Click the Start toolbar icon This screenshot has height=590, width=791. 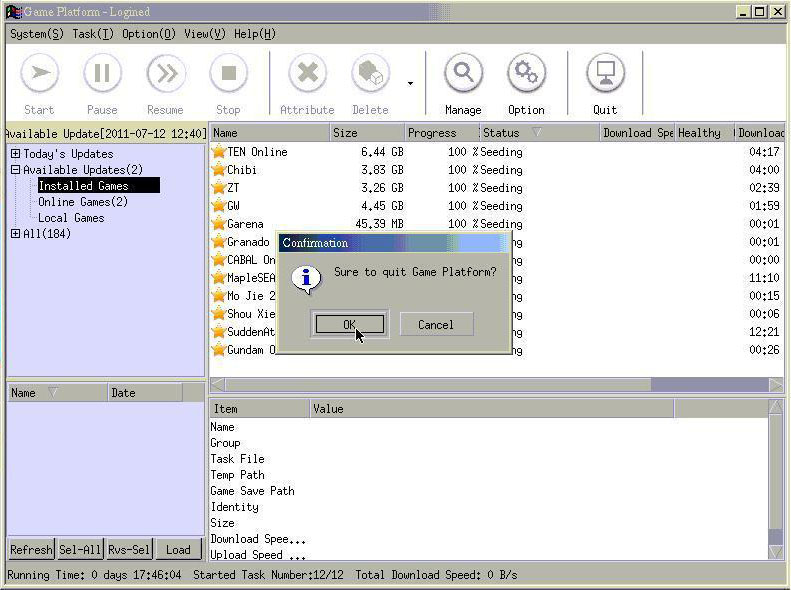[39, 74]
